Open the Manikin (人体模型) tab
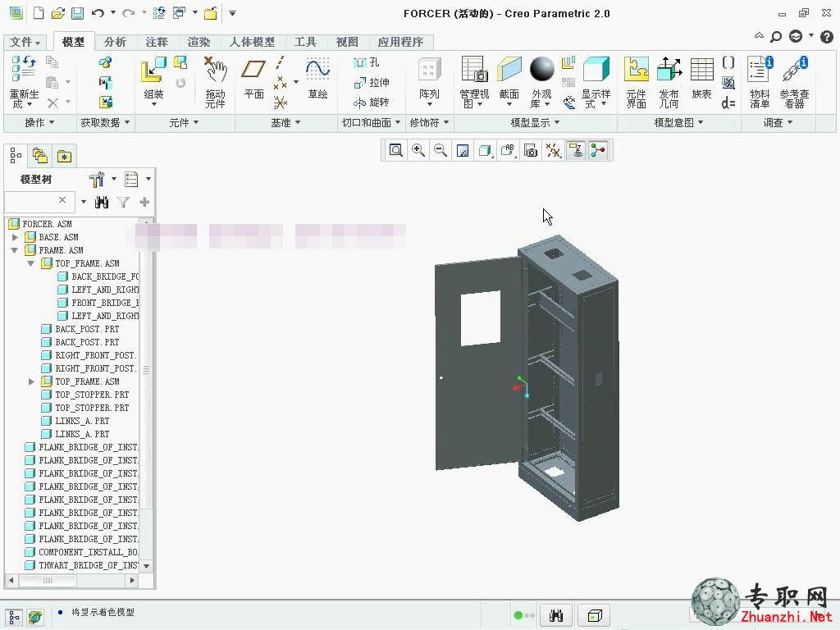Viewport: 840px width, 630px height. click(x=253, y=42)
